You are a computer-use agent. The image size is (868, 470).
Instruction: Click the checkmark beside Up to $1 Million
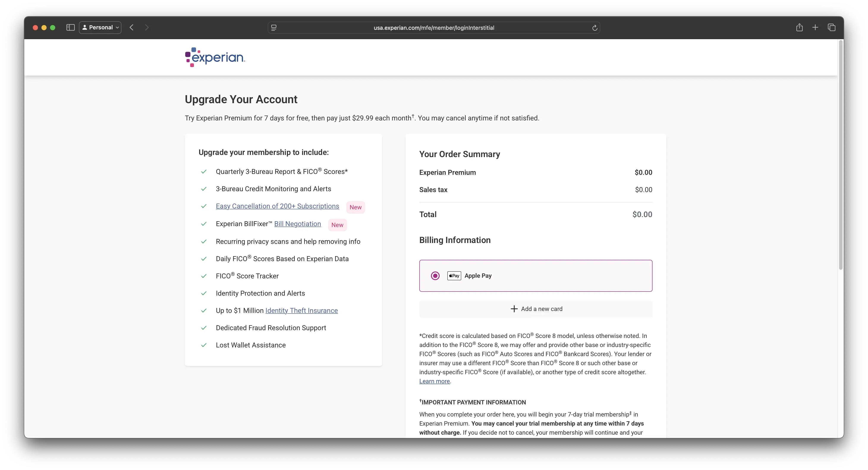[x=204, y=311]
